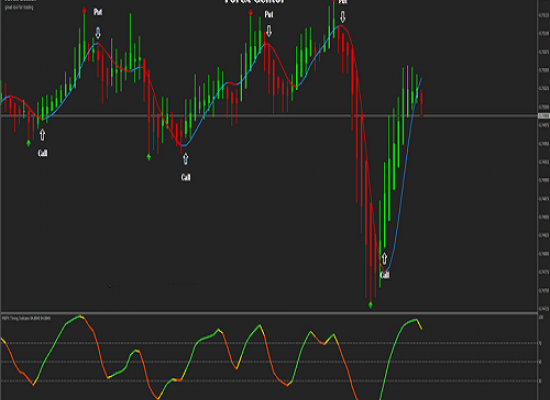Select the middle Put signal label

[x=269, y=14]
